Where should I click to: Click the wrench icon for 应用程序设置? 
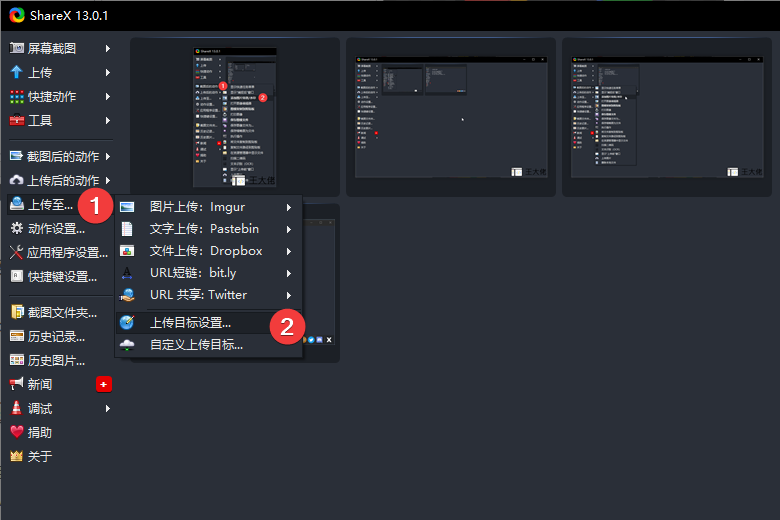click(16, 252)
